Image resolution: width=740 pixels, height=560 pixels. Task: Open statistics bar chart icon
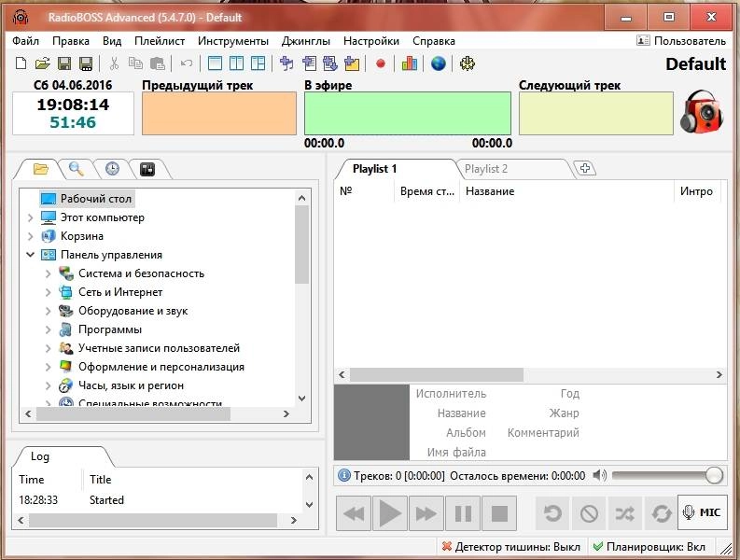(409, 63)
